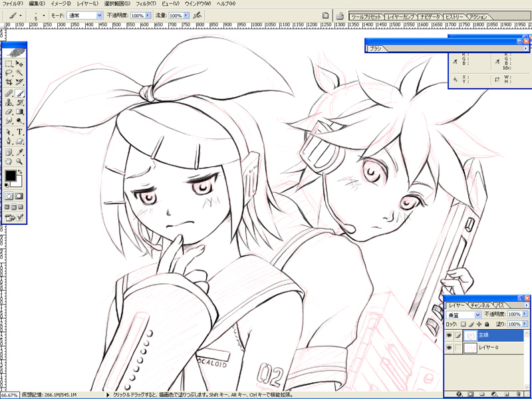Open the 塗り fill slider arrow
Viewport: 532px width, 399px height.
tap(525, 324)
